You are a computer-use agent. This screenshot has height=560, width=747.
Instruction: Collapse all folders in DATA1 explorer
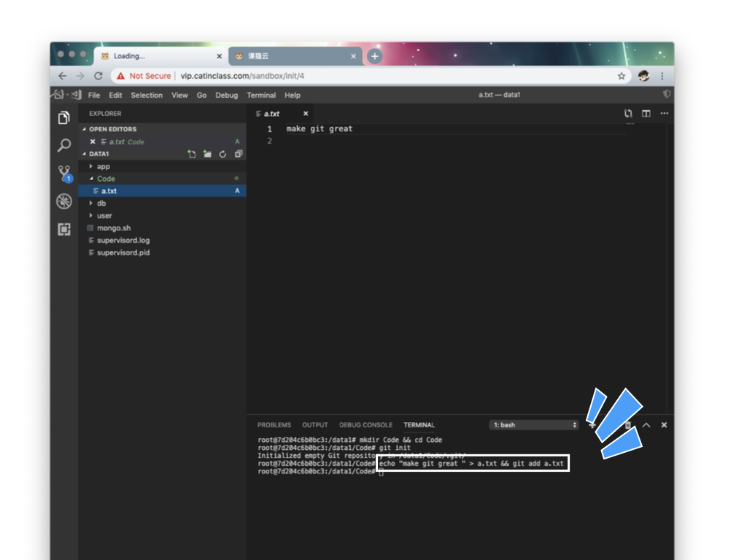coord(238,155)
